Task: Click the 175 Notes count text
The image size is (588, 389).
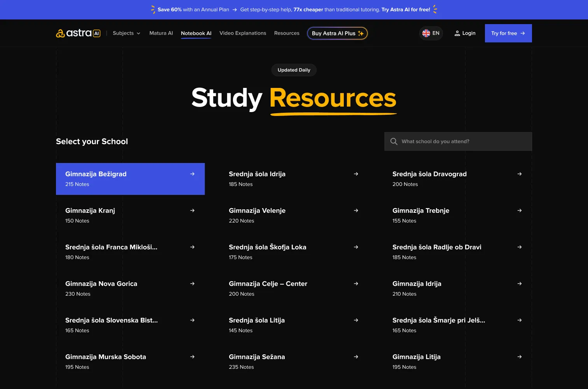Action: [x=241, y=258]
